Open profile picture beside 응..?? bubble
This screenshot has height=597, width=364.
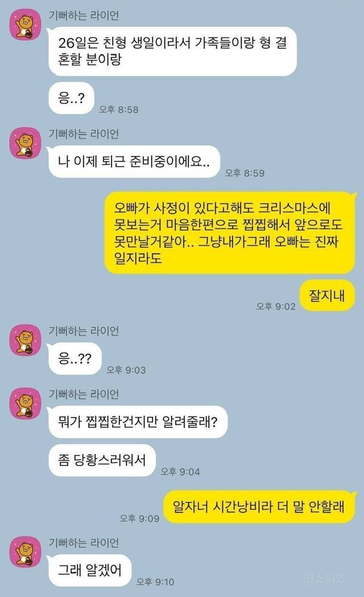tap(25, 340)
